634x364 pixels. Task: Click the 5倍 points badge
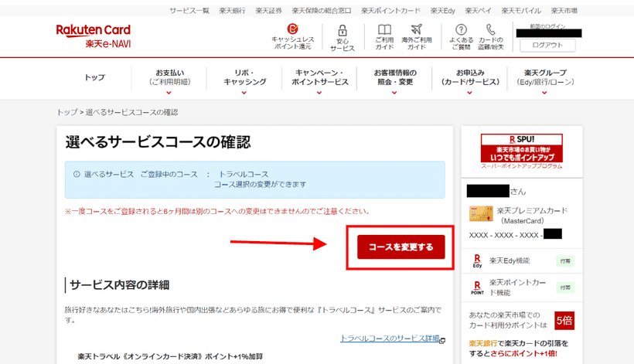point(564,321)
